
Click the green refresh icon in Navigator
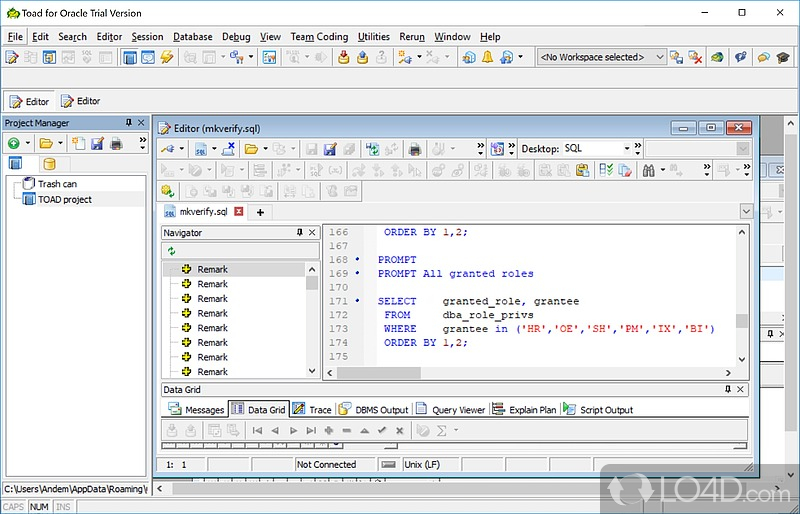171,251
